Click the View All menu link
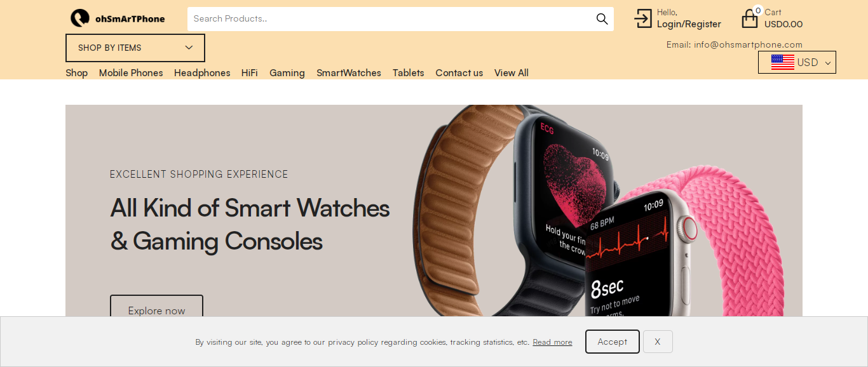This screenshot has height=367, width=868. coord(512,73)
